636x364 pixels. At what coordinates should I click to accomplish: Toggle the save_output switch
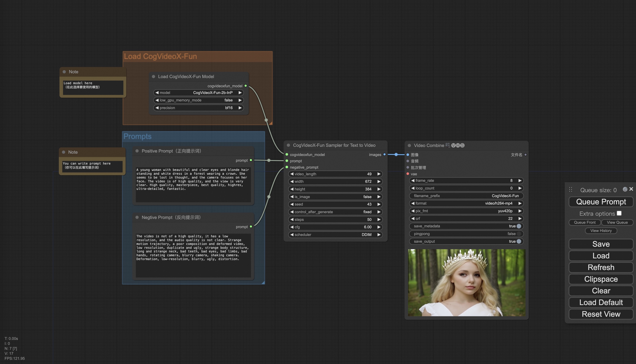(x=519, y=241)
